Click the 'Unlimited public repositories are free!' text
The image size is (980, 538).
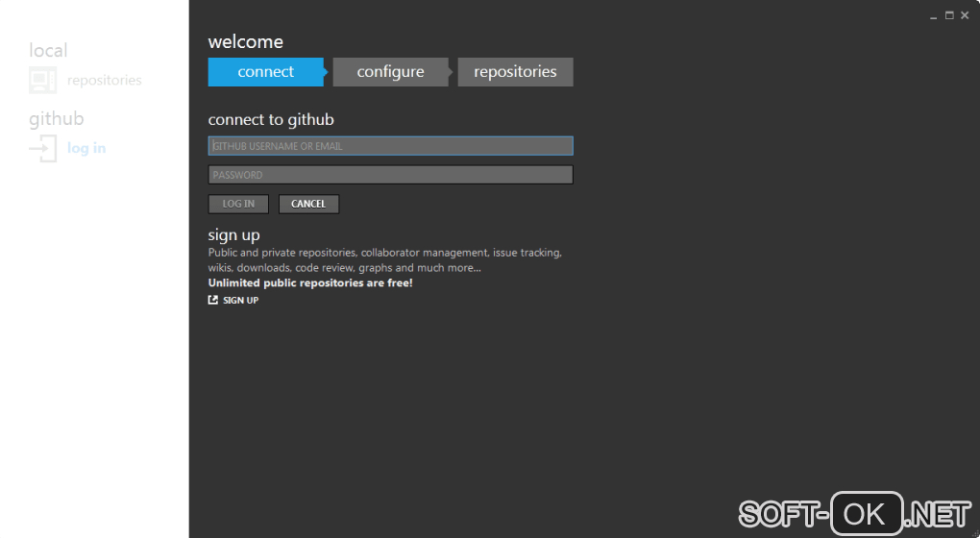coord(310,283)
